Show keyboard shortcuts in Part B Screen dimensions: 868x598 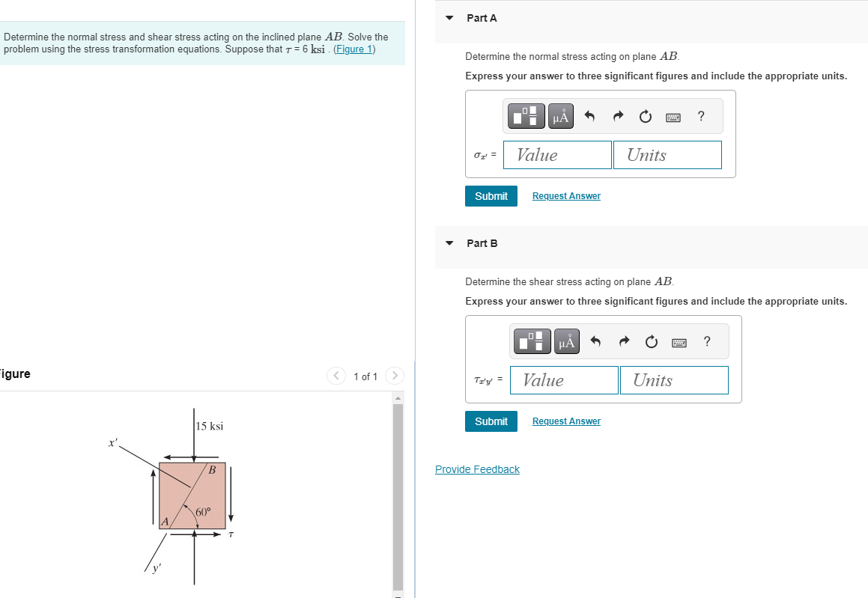tap(679, 343)
